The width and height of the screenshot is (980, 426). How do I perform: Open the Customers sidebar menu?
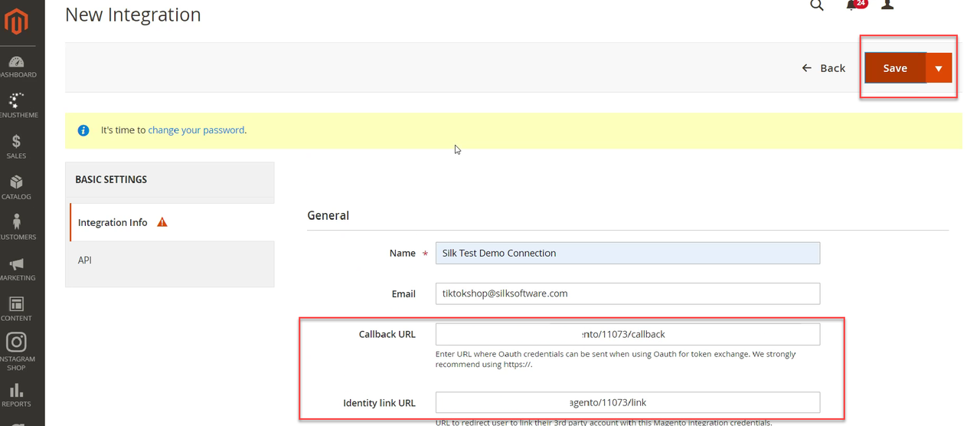click(17, 228)
